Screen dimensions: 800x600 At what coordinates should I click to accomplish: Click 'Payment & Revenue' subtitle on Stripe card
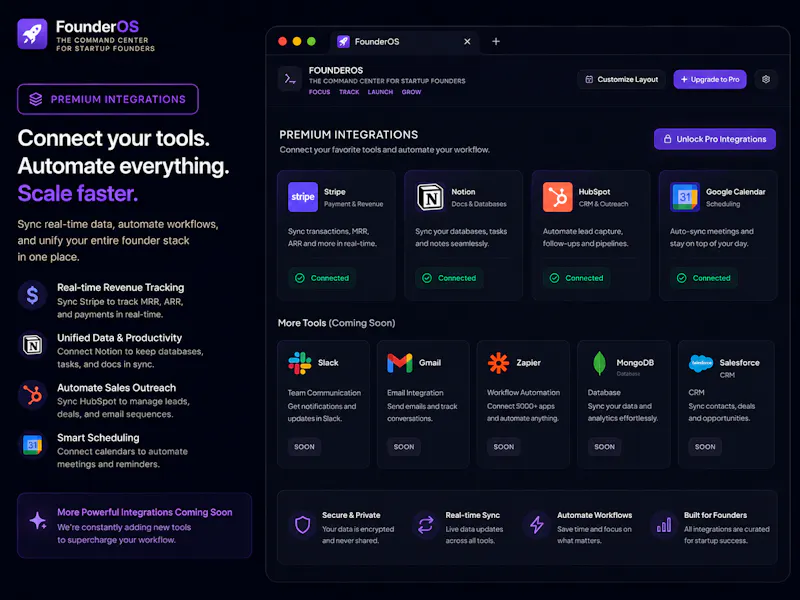coord(353,204)
